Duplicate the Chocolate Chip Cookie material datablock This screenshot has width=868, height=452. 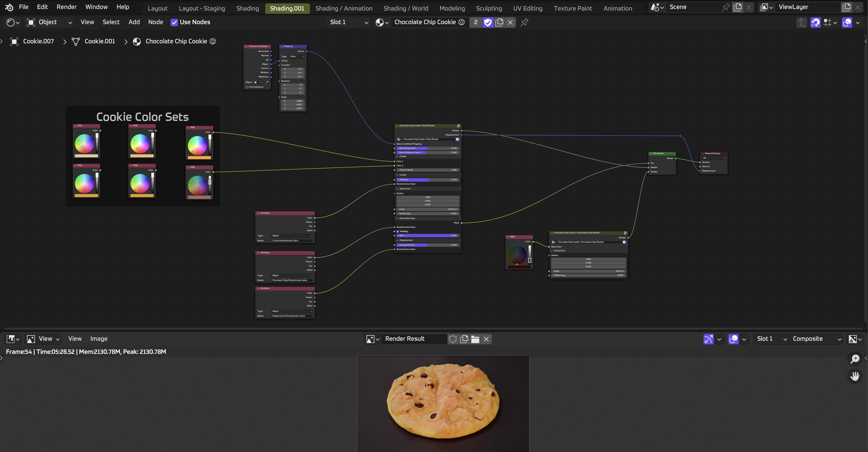pyautogui.click(x=499, y=22)
